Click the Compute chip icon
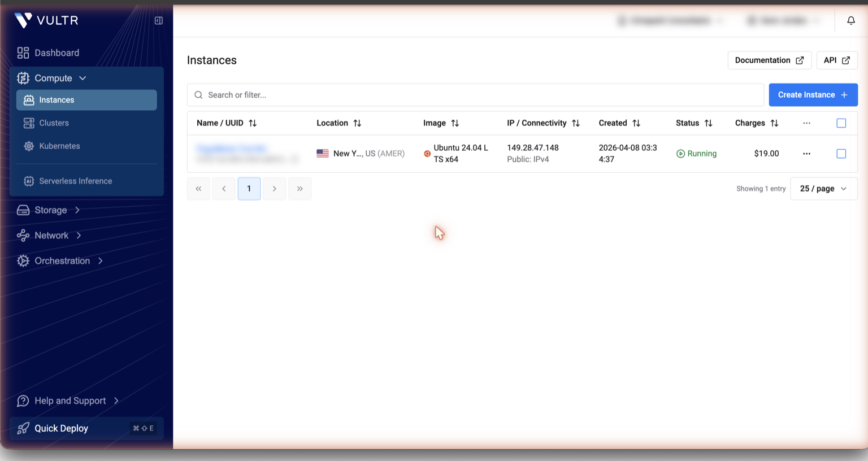This screenshot has width=868, height=461. point(23,78)
